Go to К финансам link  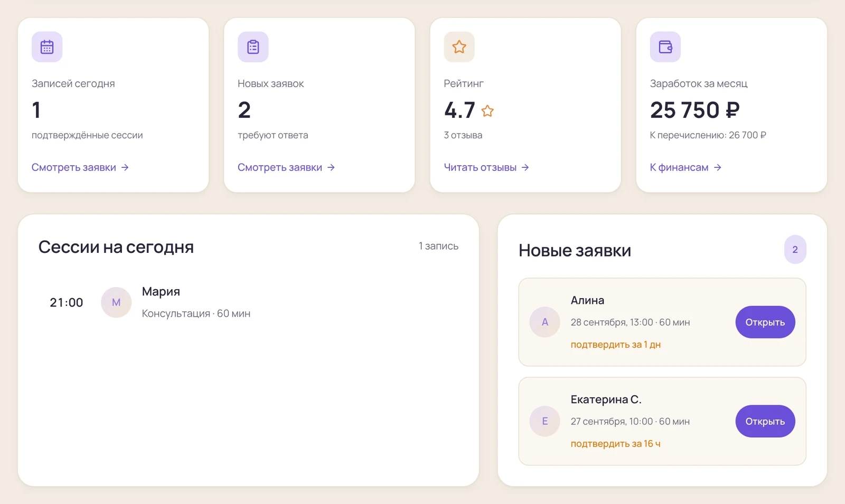(686, 167)
